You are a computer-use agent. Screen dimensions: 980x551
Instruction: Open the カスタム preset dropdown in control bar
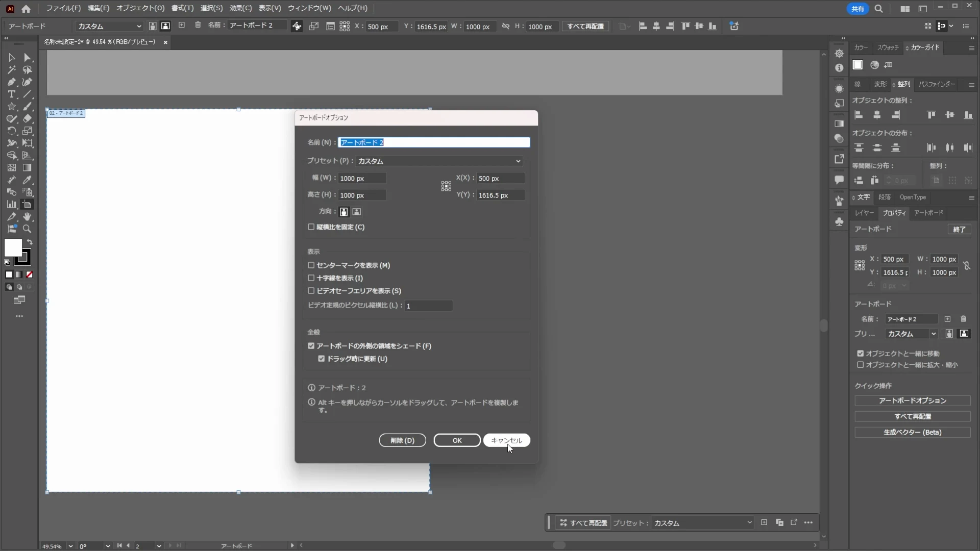(109, 26)
